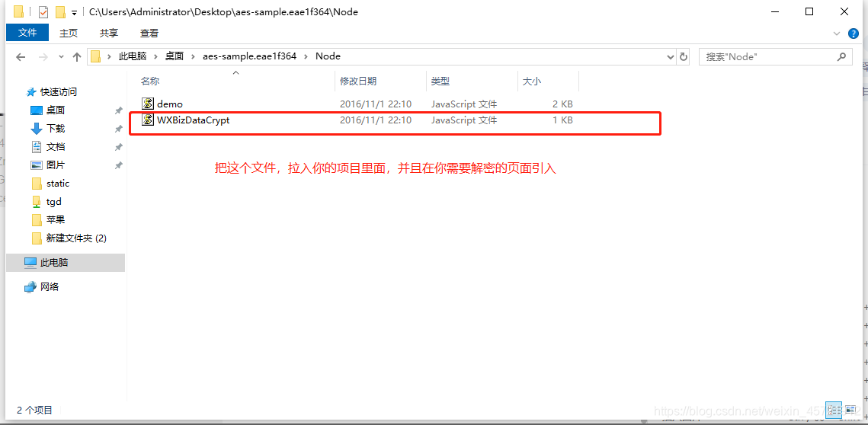Click the 快速访问 star icon
Viewport: 868px width, 425px height.
[31, 92]
